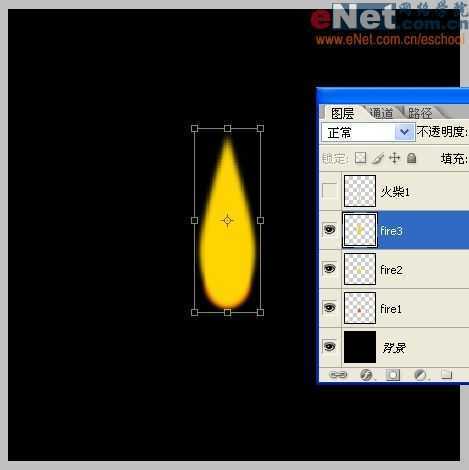The image size is (469, 470).
Task: Click the new group folder icon
Action: click(447, 375)
